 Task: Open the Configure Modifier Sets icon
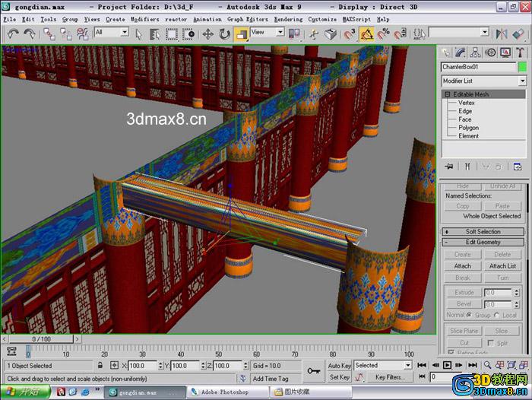(518, 167)
